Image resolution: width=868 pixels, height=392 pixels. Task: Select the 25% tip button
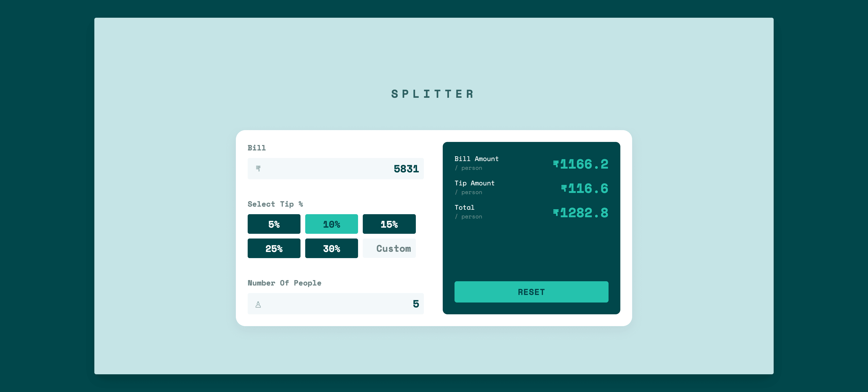(x=274, y=248)
